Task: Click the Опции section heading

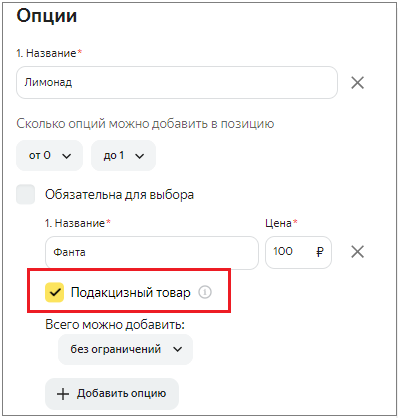Action: [x=47, y=16]
